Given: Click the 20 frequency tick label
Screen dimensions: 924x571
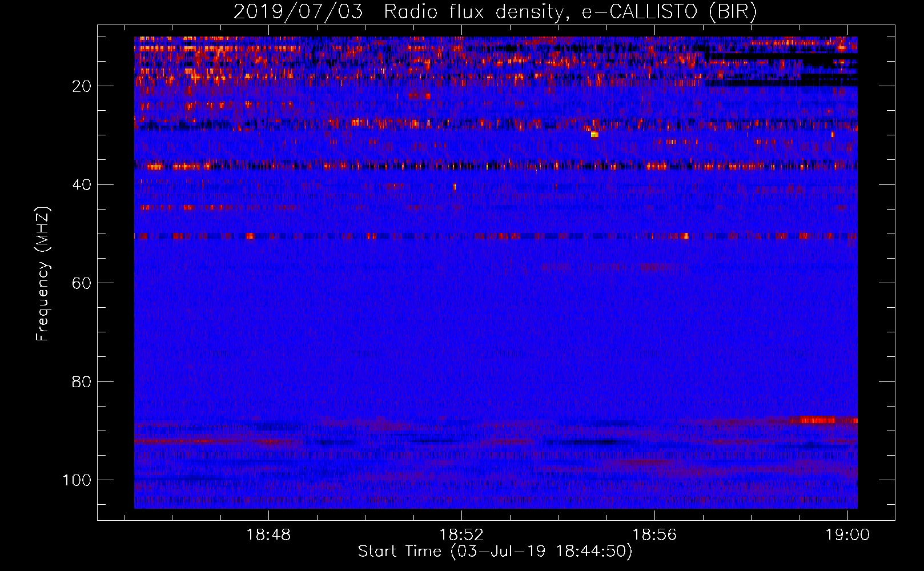Looking at the screenshot, I should [82, 86].
